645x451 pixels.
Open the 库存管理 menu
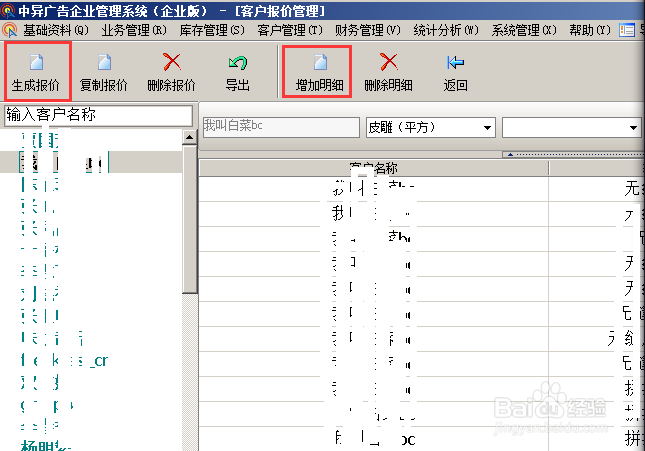tap(212, 30)
